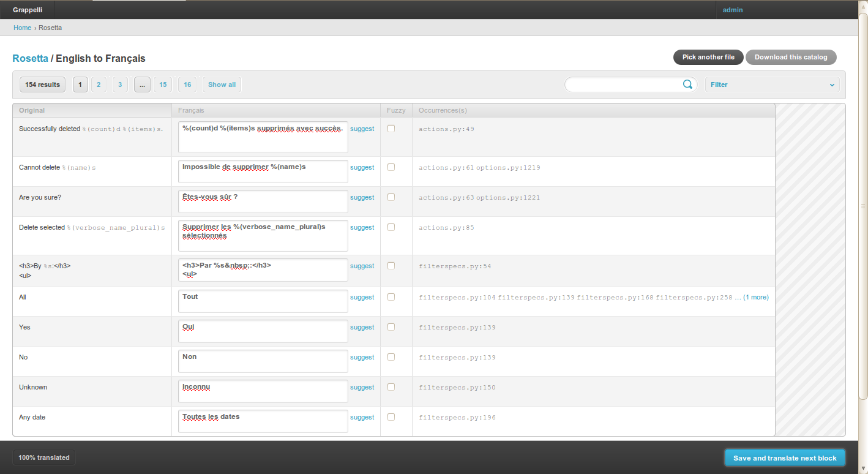Viewport: 868px width, 474px height.
Task: Open the Home breadcrumb link
Action: (22, 28)
